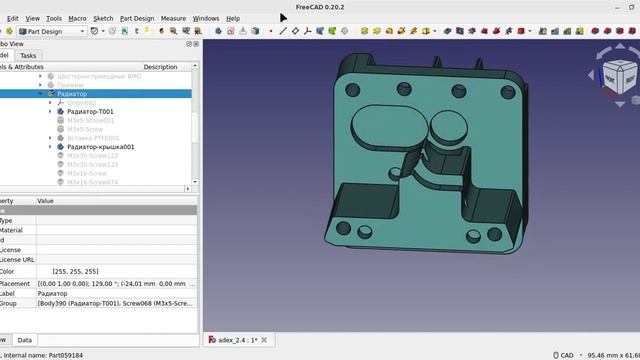Click the Subtractive loft icon
Screen dimensions: 640x360
point(484,31)
